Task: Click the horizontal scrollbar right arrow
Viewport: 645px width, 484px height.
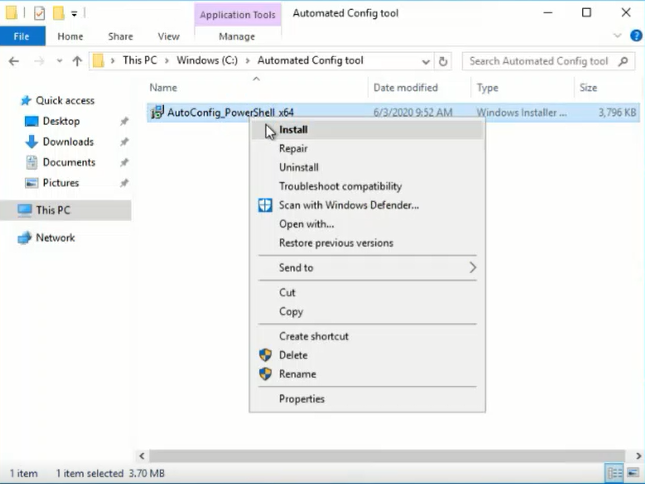Action: (638, 456)
